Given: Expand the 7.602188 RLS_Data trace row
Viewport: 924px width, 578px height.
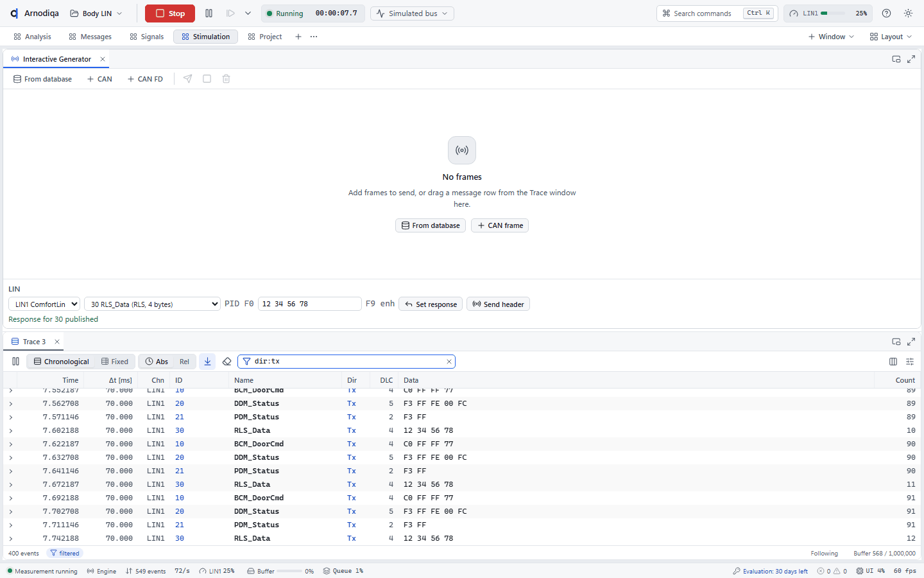Looking at the screenshot, I should [x=11, y=431].
